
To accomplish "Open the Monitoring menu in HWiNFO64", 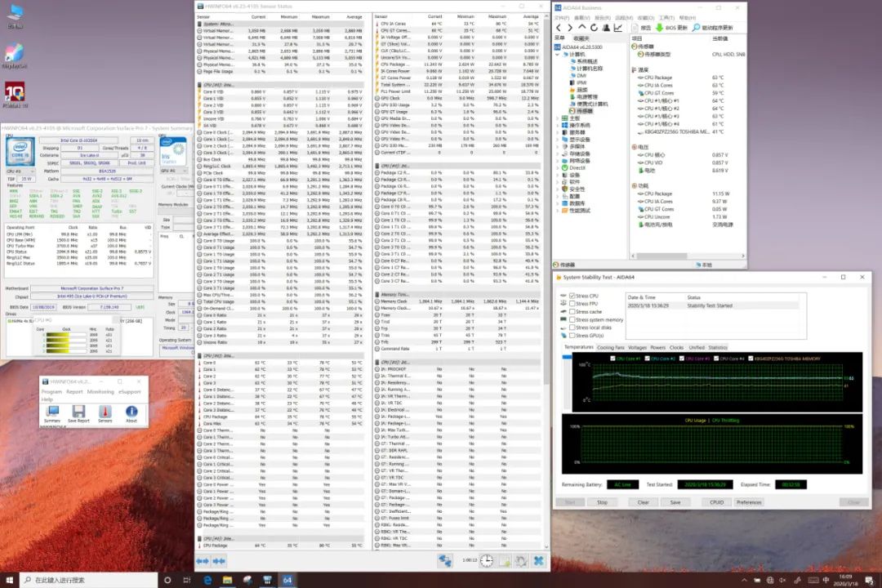I will point(101,391).
